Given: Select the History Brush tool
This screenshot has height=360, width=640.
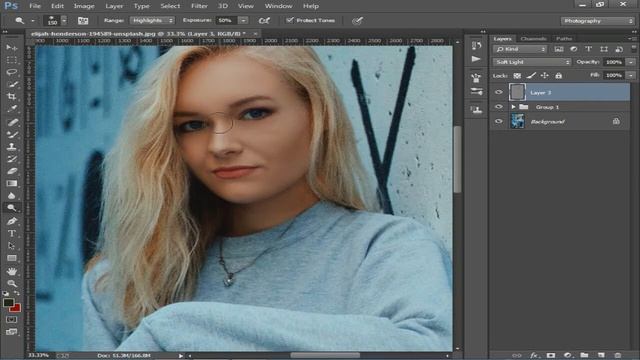Looking at the screenshot, I should coord(11,159).
